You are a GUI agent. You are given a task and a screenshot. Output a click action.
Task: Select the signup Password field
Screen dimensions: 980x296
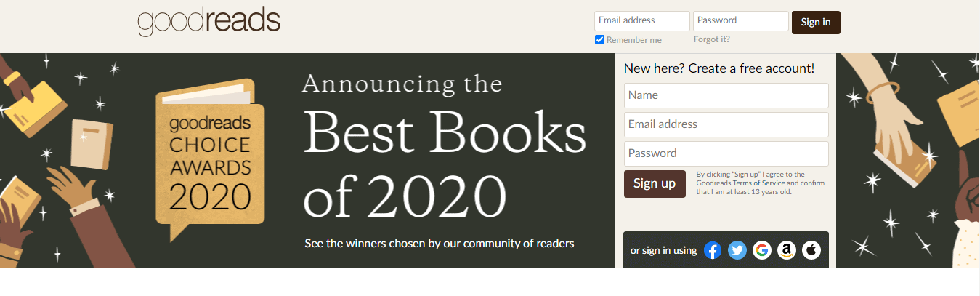click(x=726, y=153)
